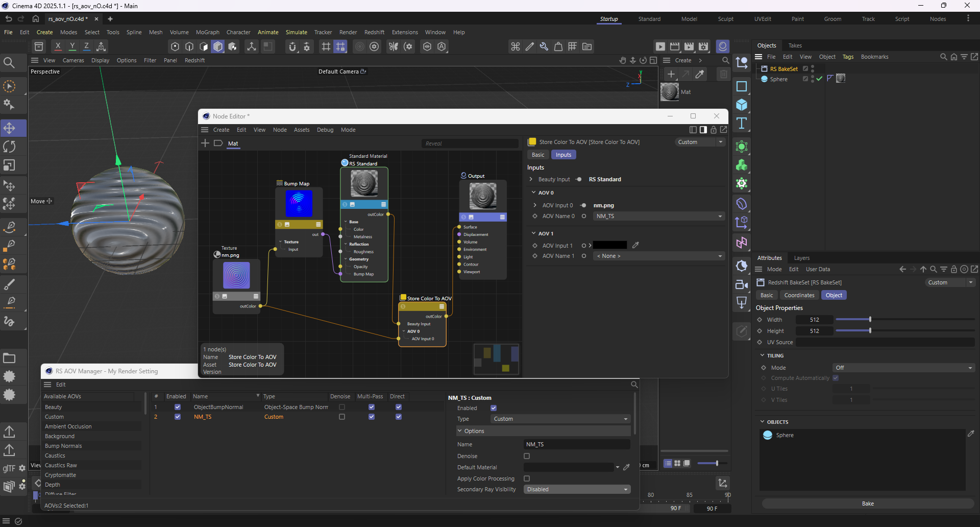This screenshot has height=527, width=980.
Task: Click the search icon in Objects manager
Action: click(x=944, y=57)
